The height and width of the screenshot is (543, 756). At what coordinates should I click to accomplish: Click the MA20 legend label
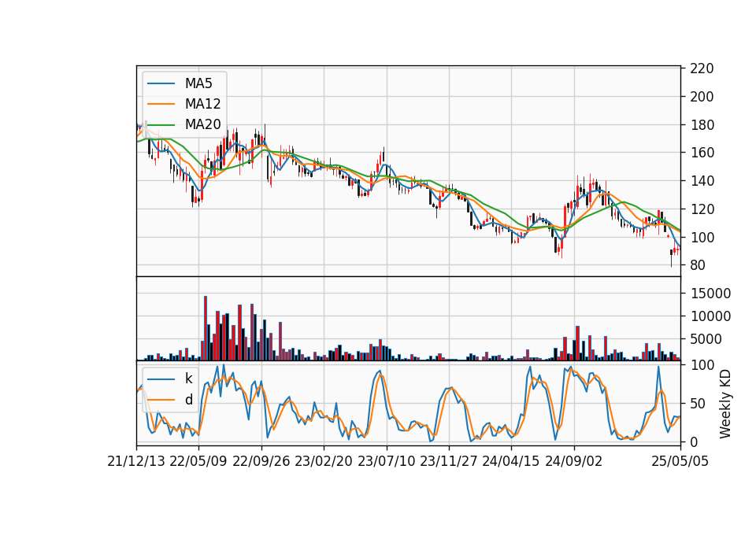[x=202, y=124]
